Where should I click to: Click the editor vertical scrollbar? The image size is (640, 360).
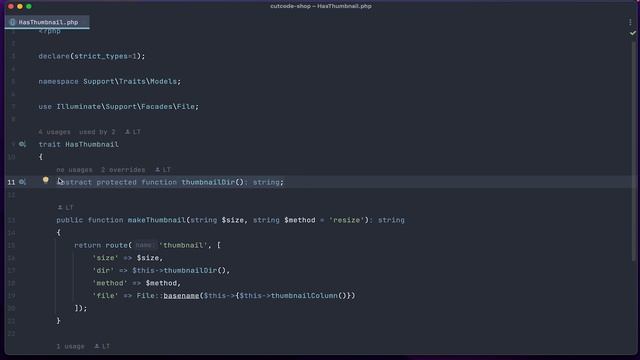633,151
